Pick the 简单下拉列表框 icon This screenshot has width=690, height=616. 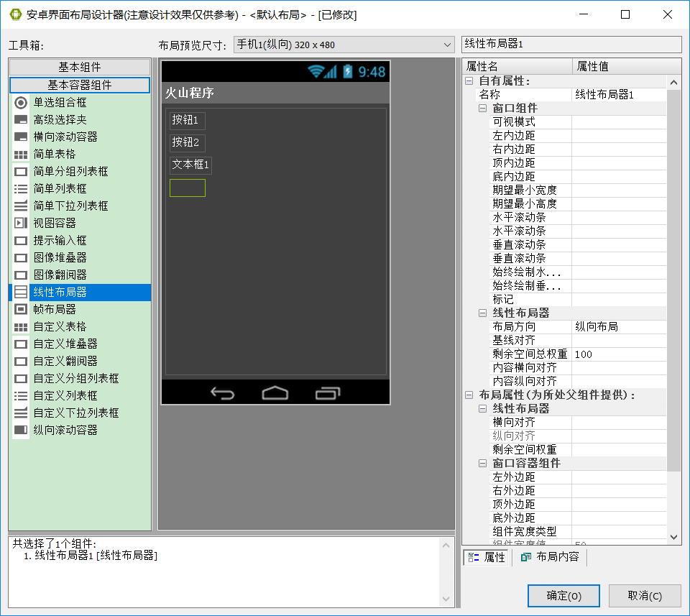tap(21, 206)
